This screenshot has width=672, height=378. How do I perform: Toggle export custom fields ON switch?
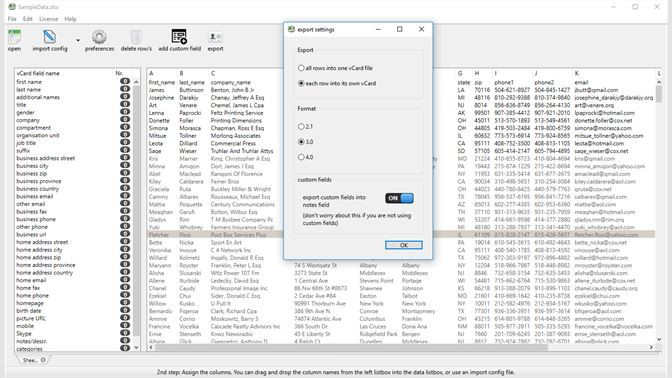pos(399,198)
